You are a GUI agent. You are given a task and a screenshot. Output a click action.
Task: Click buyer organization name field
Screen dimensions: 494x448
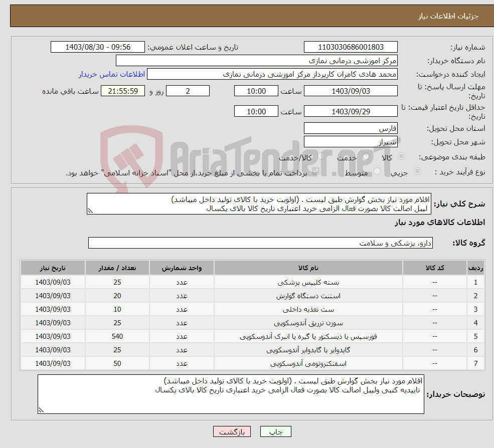pyautogui.click(x=257, y=61)
